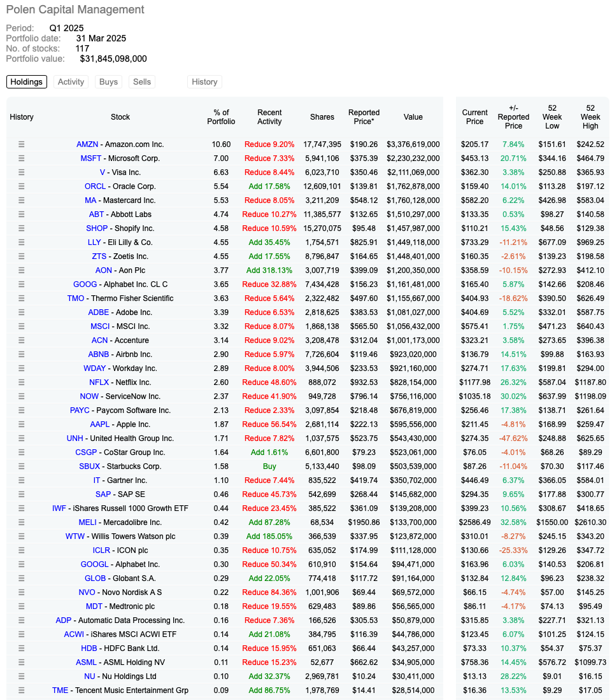Open history icon for Thermo Fisher row
Screen dimensions: 612x700
22,298
